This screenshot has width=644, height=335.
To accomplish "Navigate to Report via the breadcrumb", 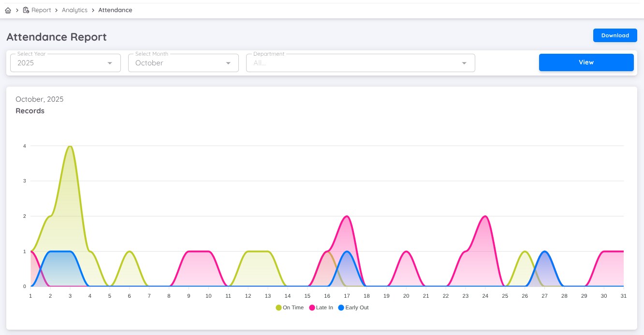I will [41, 10].
